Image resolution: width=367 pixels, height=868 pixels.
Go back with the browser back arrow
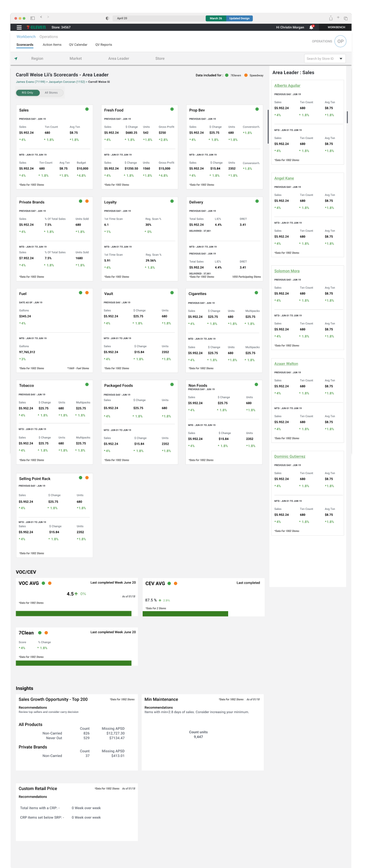pos(41,17)
